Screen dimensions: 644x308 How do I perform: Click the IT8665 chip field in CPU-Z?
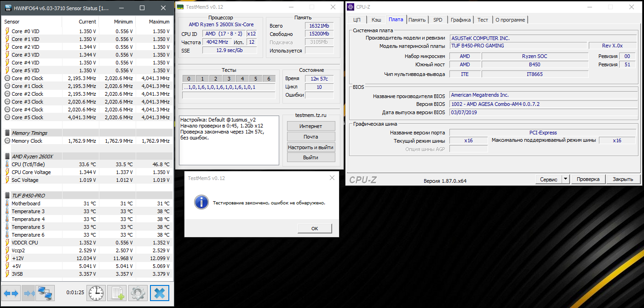click(535, 74)
